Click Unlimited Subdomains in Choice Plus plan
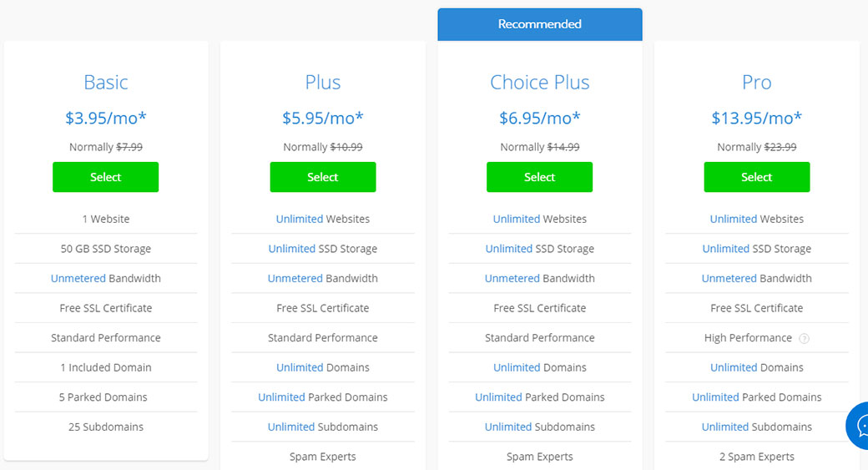The height and width of the screenshot is (470, 868). (508, 427)
